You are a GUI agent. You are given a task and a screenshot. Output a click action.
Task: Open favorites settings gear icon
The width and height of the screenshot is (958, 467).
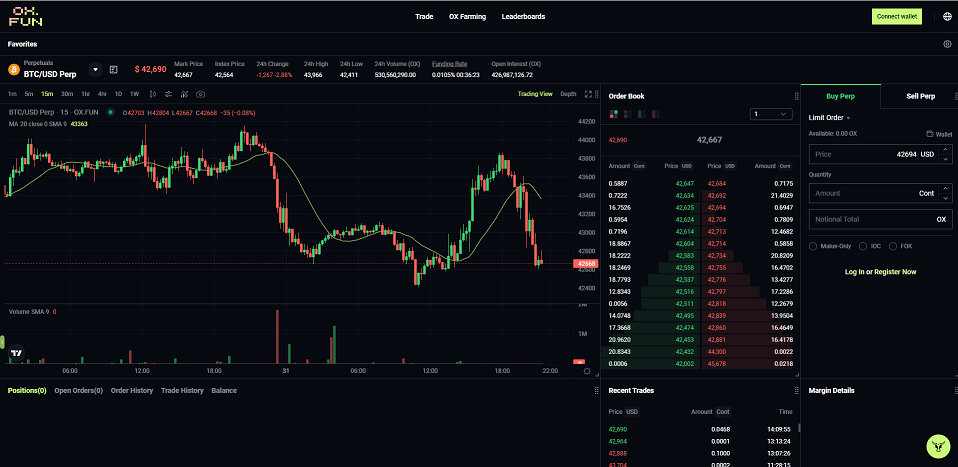pyautogui.click(x=948, y=44)
